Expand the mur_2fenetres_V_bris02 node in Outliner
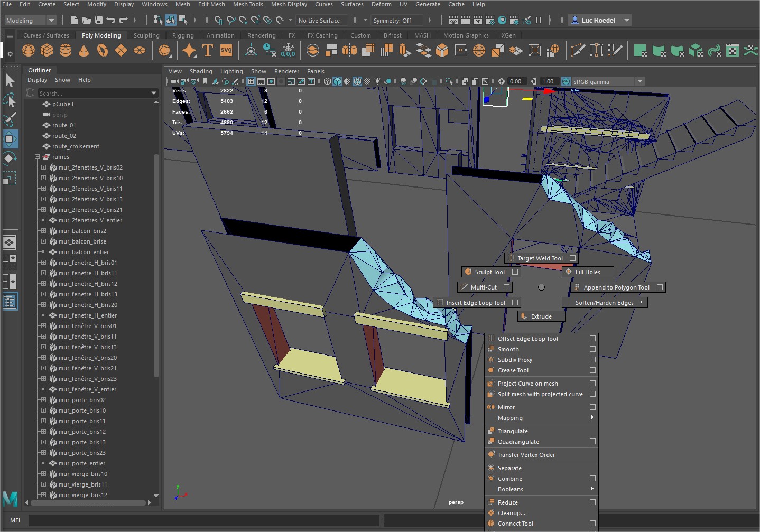 tap(43, 167)
